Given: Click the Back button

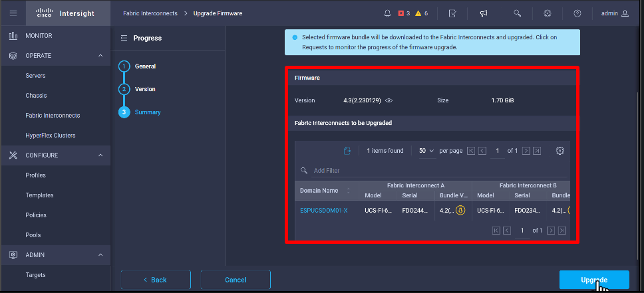Looking at the screenshot, I should click(156, 280).
